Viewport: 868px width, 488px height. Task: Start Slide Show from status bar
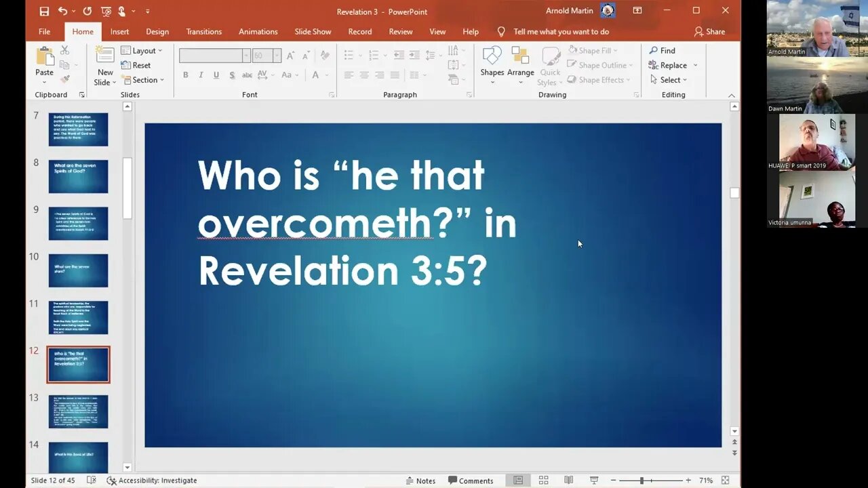[x=593, y=480]
